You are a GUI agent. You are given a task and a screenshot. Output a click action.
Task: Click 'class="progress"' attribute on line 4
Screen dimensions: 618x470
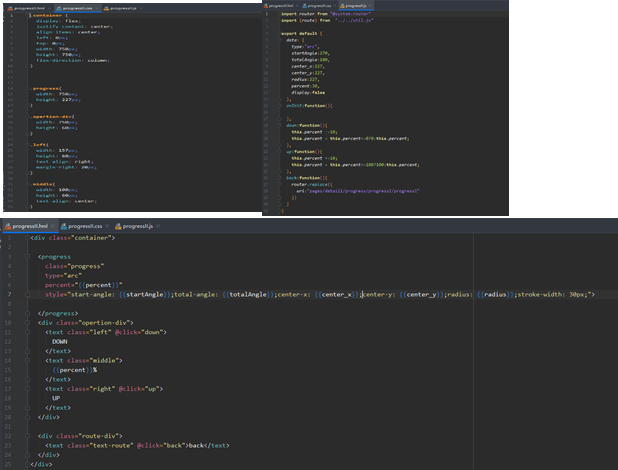click(74, 266)
